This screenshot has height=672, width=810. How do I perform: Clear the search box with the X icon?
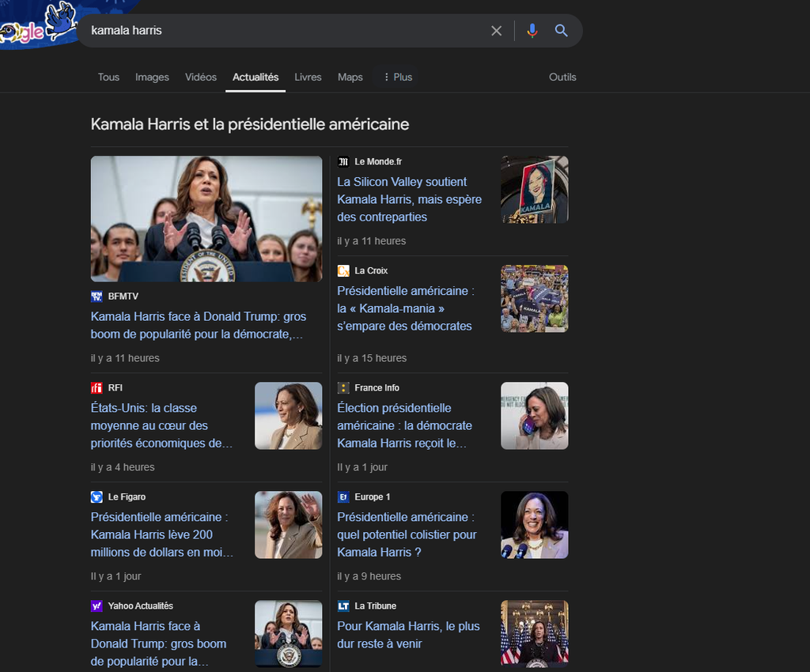(x=496, y=31)
